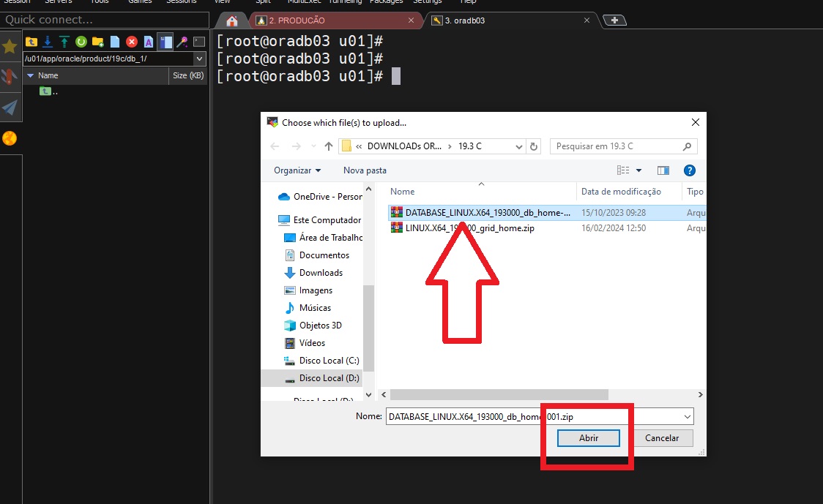The width and height of the screenshot is (823, 504).
Task: Open Imagens folder
Action: (x=309, y=290)
